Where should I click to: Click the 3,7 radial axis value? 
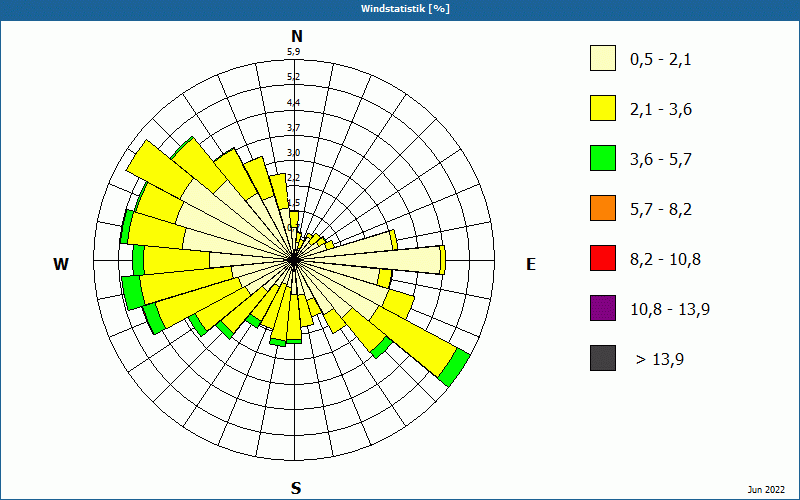[x=293, y=128]
